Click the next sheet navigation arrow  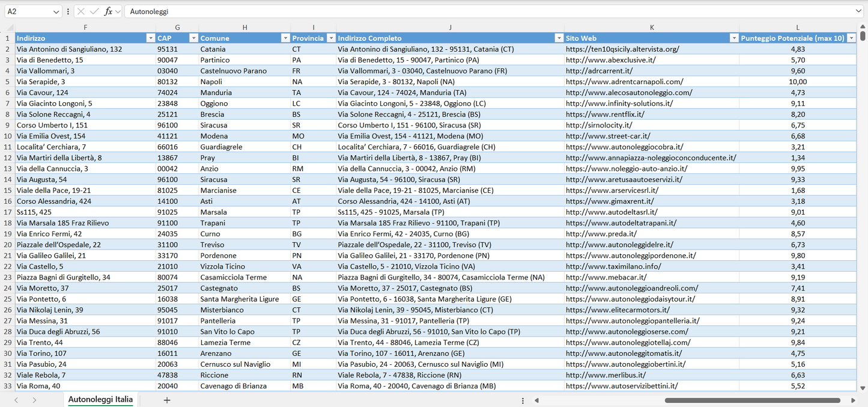[34, 400]
